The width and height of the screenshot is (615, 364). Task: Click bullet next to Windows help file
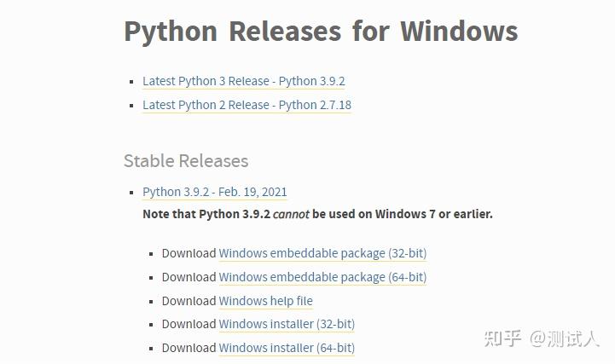(151, 302)
